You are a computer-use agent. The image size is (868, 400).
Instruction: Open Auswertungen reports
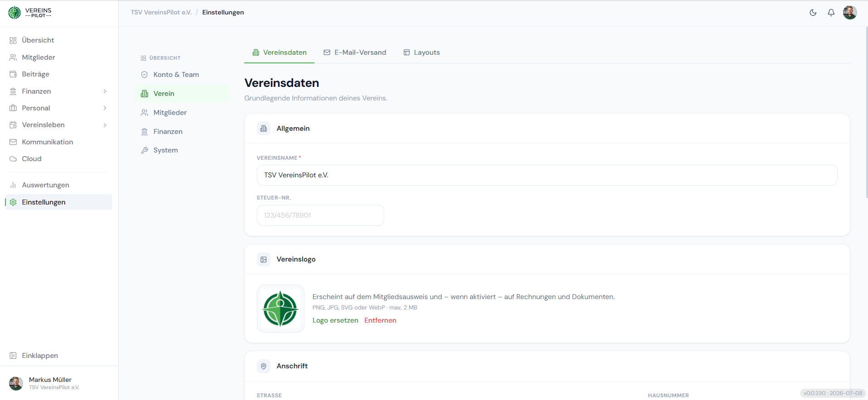[59, 185]
